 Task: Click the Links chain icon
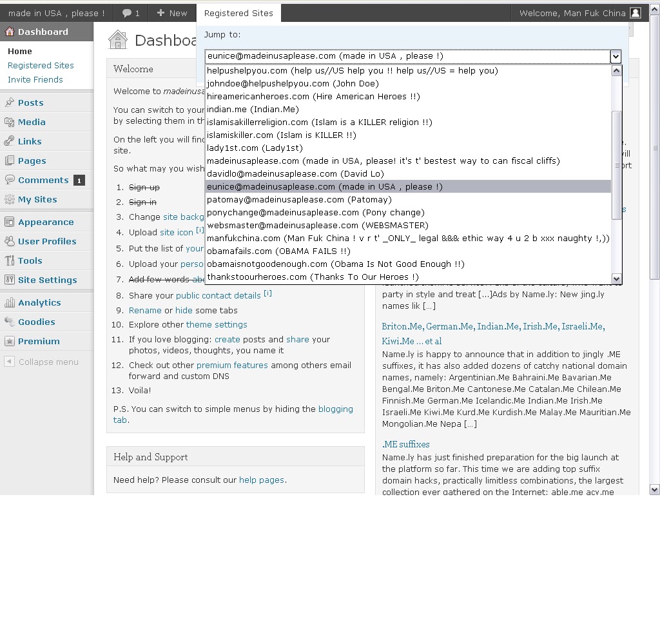click(x=9, y=141)
